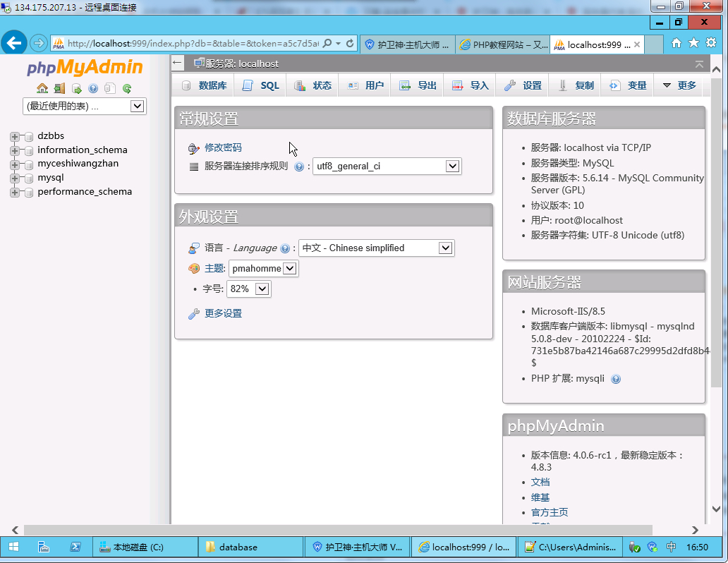This screenshot has height=563, width=728.
Task: Expand the dzbbs database tree node
Action: pyautogui.click(x=14, y=137)
